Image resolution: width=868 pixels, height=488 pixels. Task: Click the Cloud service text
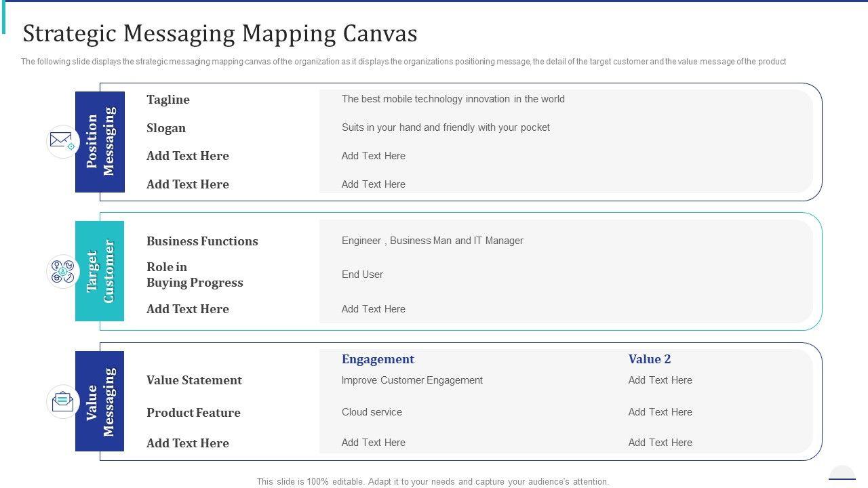(372, 412)
